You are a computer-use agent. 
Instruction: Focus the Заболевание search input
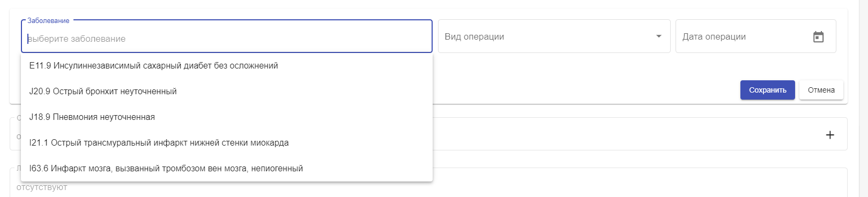[227, 39]
